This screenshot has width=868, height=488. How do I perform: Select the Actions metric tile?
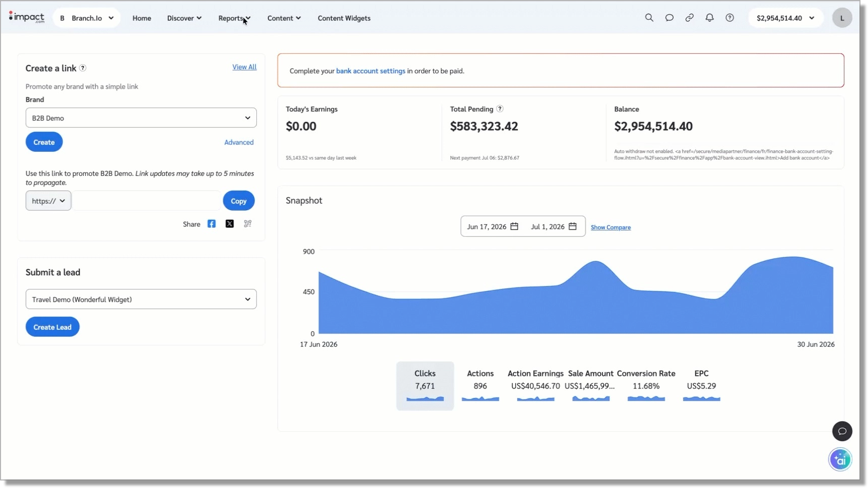pyautogui.click(x=480, y=385)
